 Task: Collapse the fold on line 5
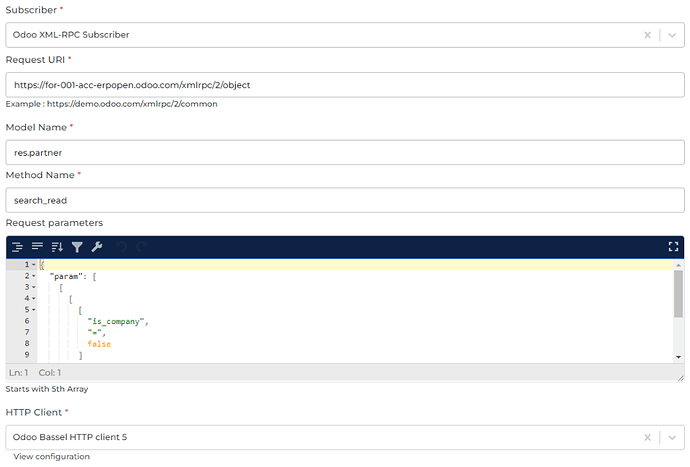pyautogui.click(x=34, y=310)
